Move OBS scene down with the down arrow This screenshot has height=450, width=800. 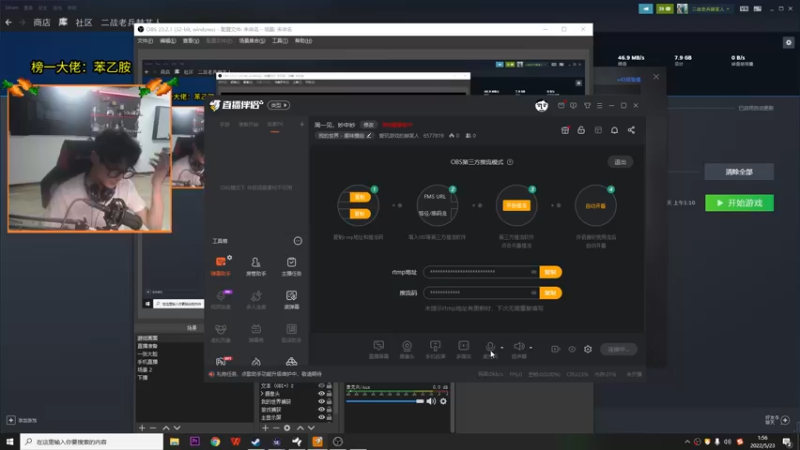point(177,428)
